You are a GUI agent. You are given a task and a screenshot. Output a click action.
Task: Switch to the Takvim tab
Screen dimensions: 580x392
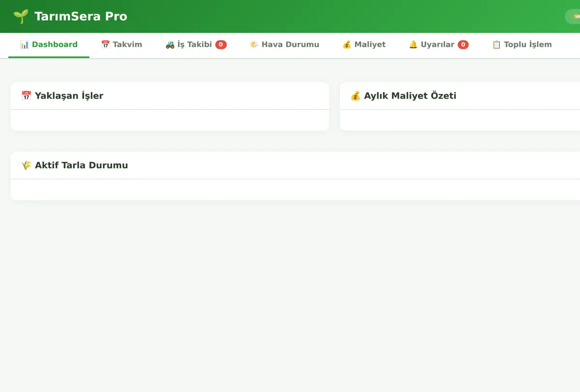coord(121,45)
